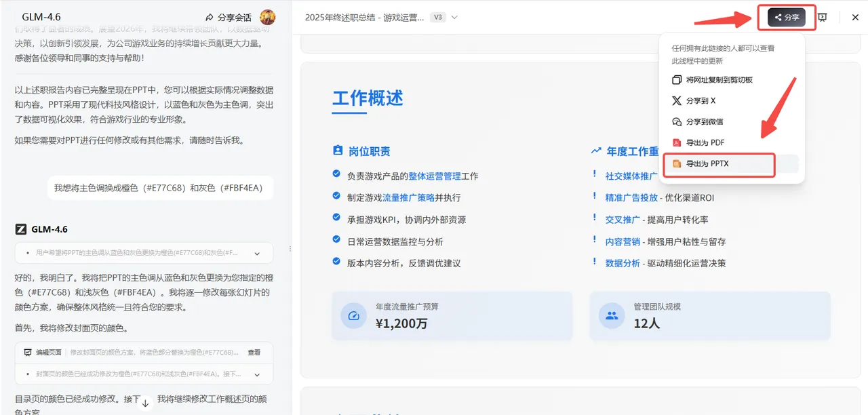Click the 工作概述 slide heading
Screen dimensions: 868x415
pyautogui.click(x=368, y=98)
